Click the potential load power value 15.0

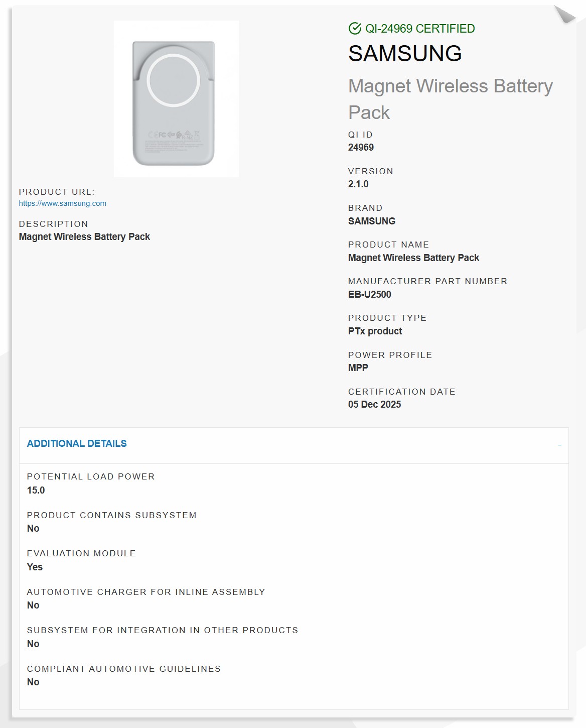[x=36, y=491]
